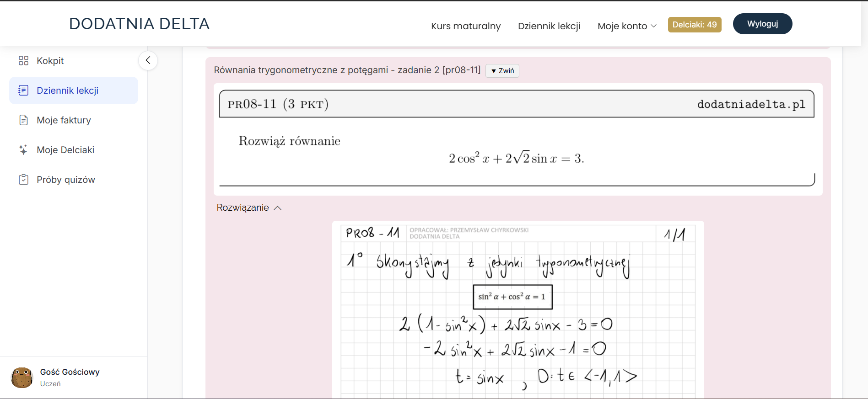Click the PR08-11 task statement box

point(518,139)
